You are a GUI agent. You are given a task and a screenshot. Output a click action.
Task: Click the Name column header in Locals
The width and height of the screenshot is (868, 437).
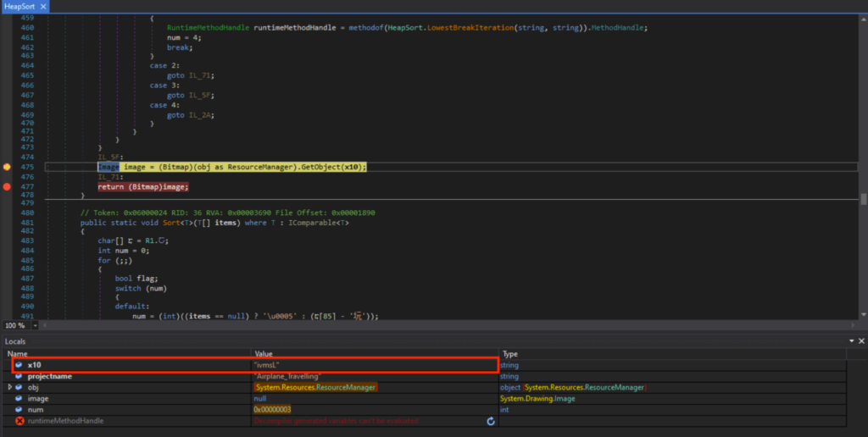coord(19,353)
